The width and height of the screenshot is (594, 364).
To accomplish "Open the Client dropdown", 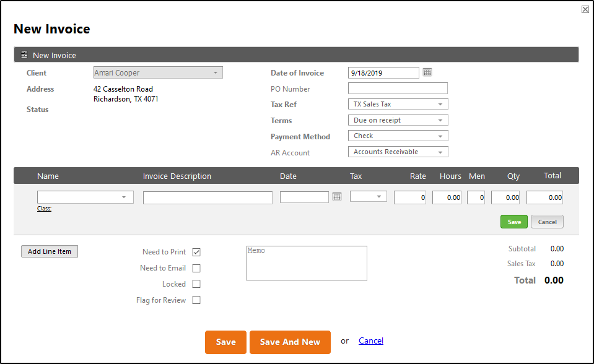I will point(216,72).
